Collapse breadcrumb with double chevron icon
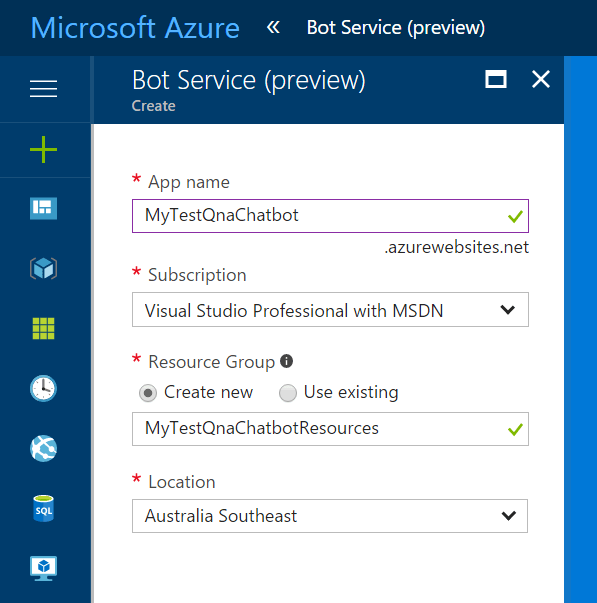597x603 pixels. click(273, 27)
